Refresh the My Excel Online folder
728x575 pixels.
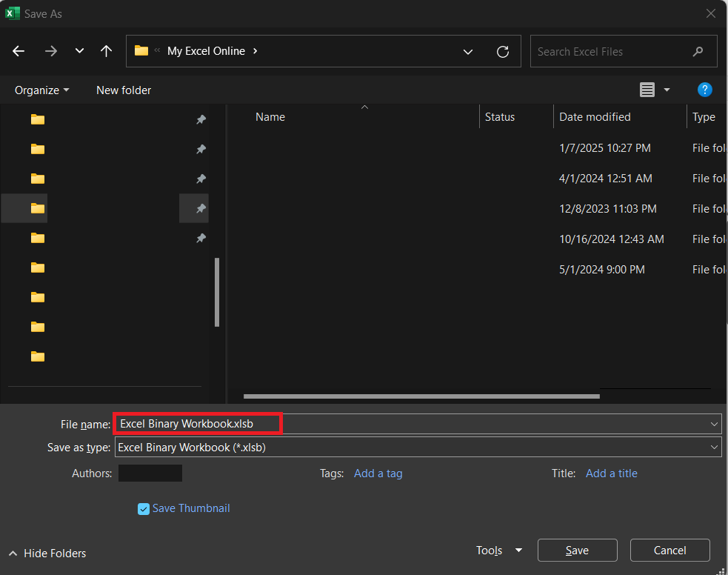[x=503, y=52]
